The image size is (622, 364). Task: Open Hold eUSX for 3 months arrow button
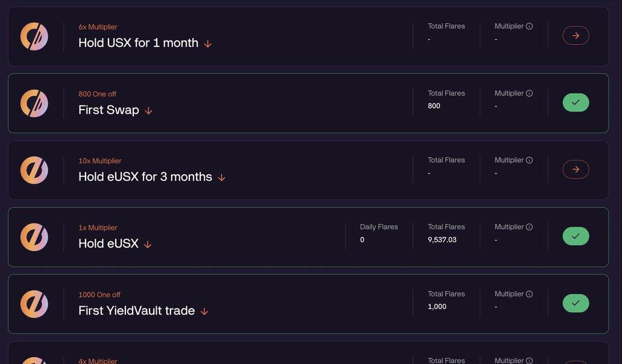tap(576, 169)
